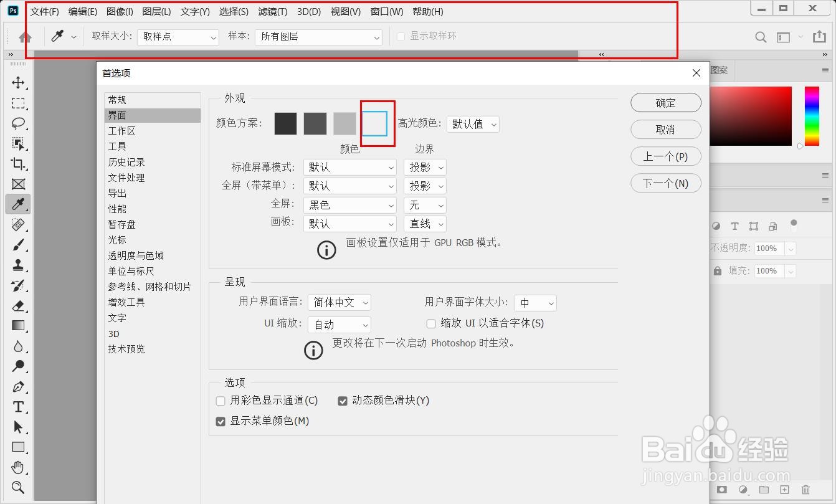Select the Rectangle shape tool
The image size is (836, 504).
click(x=19, y=447)
